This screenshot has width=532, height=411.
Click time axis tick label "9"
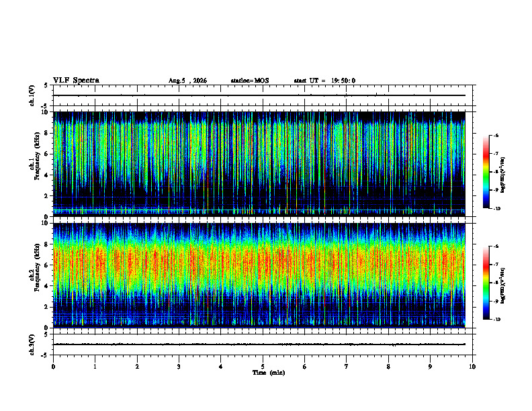430,367
